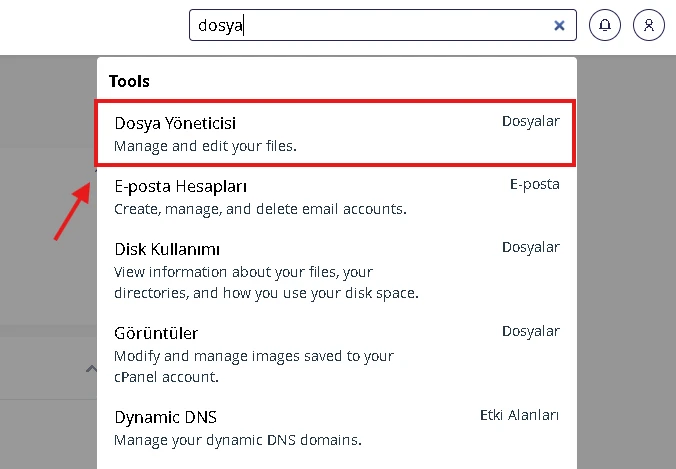The image size is (676, 469).
Task: Click 'Dosyalar' label on Disk Kullanımı row
Action: [x=531, y=247]
